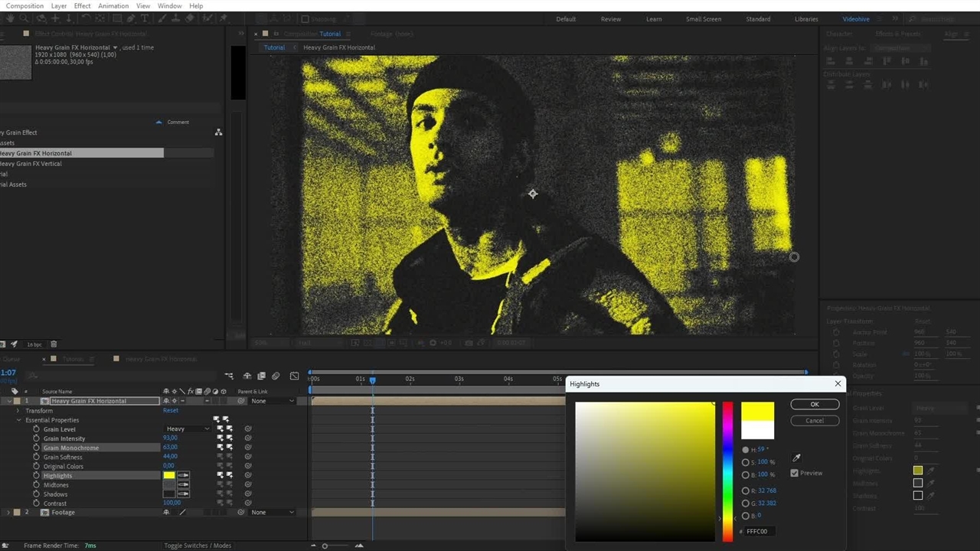This screenshot has height=551, width=980.
Task: Select the S saturation radio button
Action: [x=746, y=462]
